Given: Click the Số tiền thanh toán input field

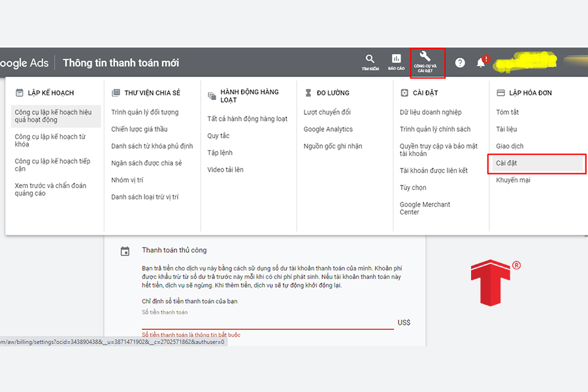Looking at the screenshot, I should point(268,323).
